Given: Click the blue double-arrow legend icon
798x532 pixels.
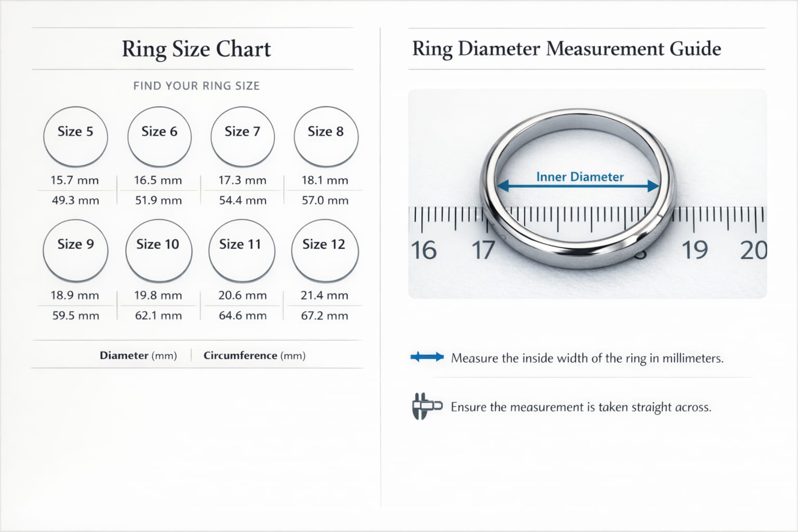Looking at the screenshot, I should click(427, 357).
